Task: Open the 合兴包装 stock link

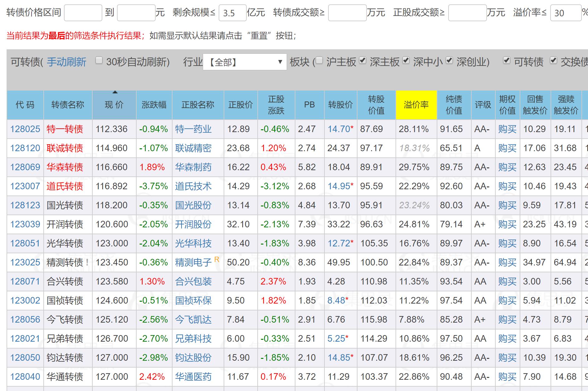Action: [193, 281]
